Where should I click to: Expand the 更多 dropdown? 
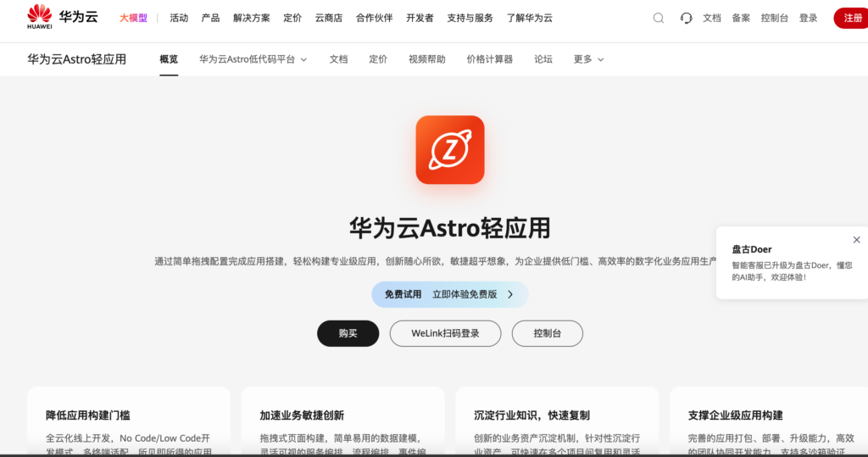click(588, 59)
